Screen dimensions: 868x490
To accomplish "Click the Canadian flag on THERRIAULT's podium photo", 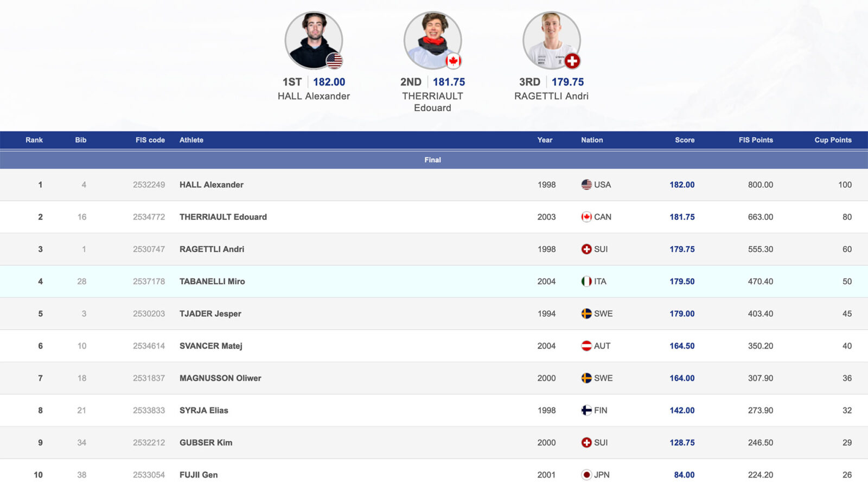I will coord(454,61).
